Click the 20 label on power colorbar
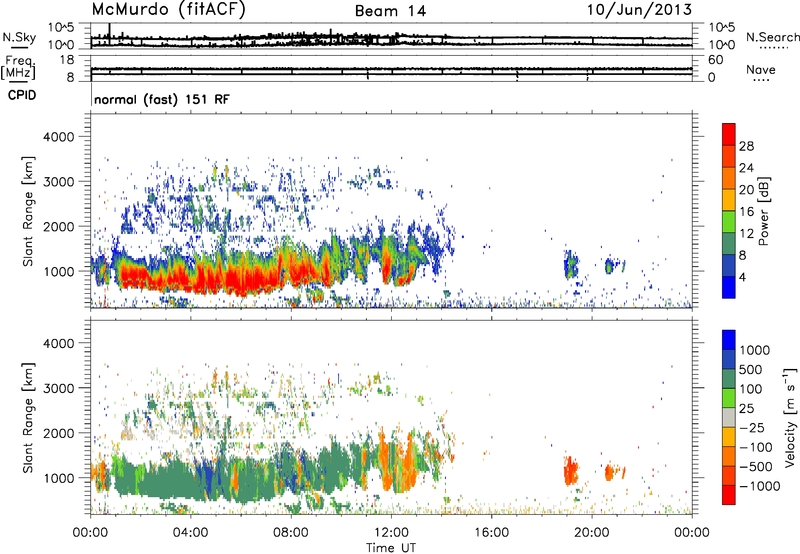800x554 pixels. 746,190
